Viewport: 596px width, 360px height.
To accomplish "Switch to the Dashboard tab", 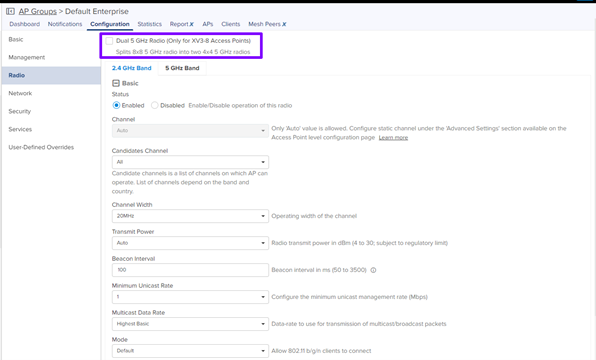I will pyautogui.click(x=25, y=24).
